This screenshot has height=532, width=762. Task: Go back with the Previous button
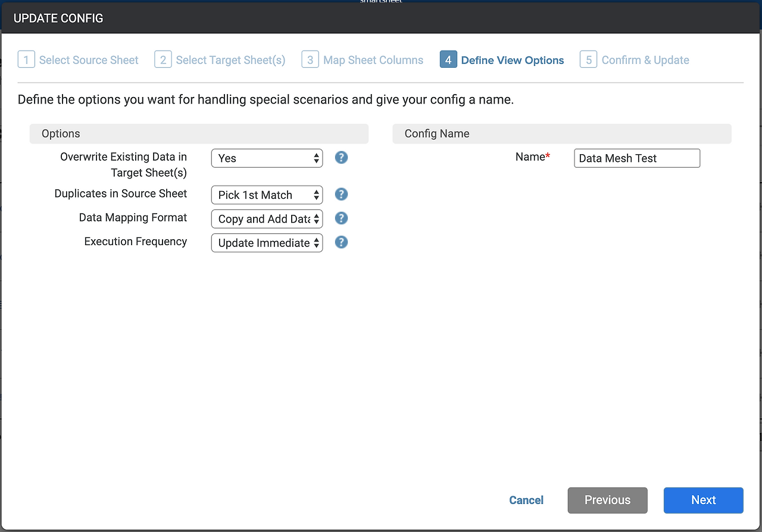(607, 500)
